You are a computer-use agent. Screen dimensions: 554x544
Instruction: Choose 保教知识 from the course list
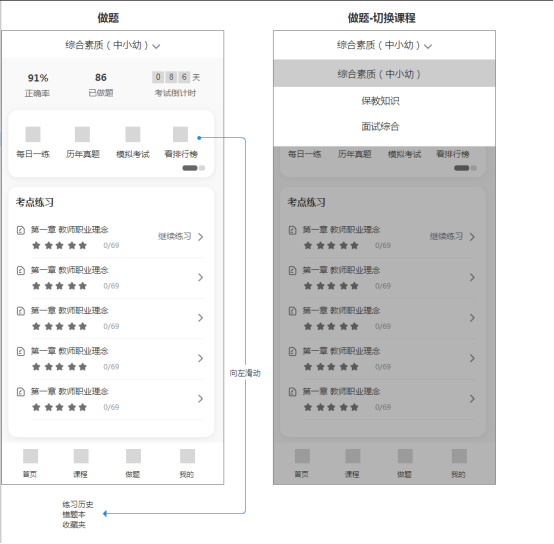pos(380,101)
